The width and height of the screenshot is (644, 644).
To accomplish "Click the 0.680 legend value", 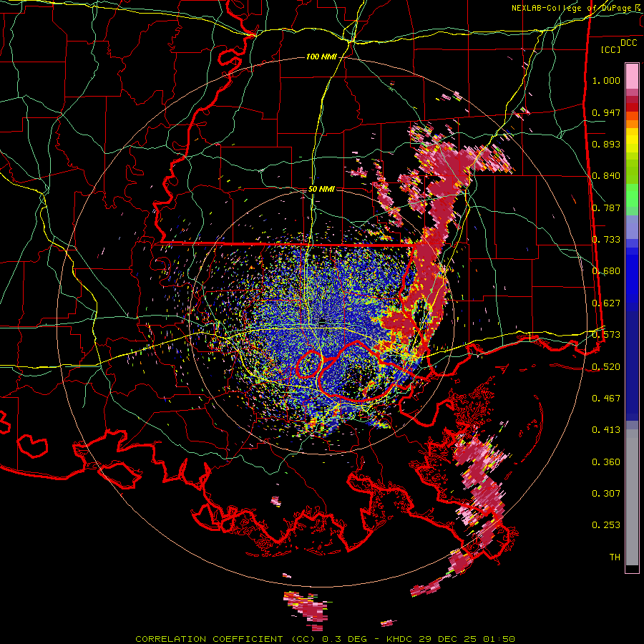I will pos(606,271).
